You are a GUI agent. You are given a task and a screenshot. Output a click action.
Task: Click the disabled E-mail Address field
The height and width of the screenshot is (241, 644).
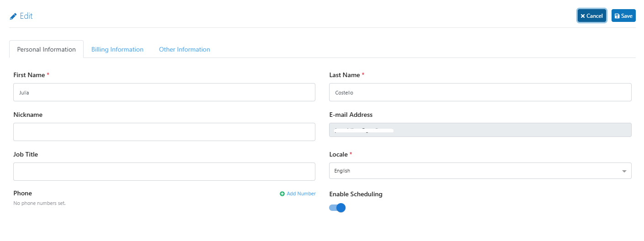click(480, 130)
